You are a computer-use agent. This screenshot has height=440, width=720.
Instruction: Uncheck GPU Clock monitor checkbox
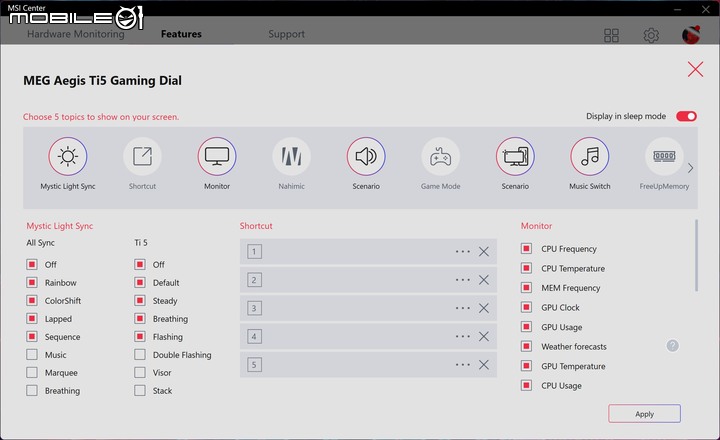[526, 307]
